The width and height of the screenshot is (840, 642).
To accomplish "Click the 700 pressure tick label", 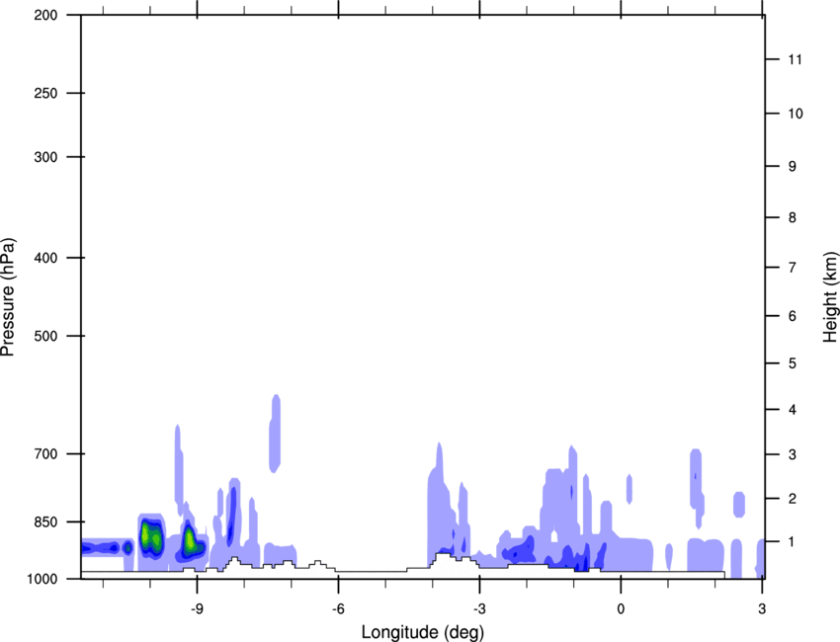I will [45, 453].
